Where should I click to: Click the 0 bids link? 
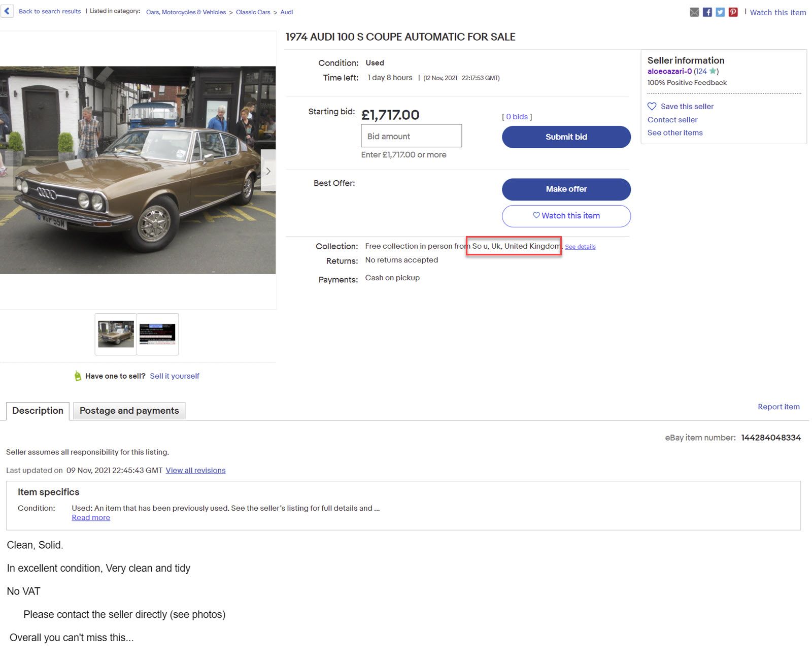(x=517, y=117)
